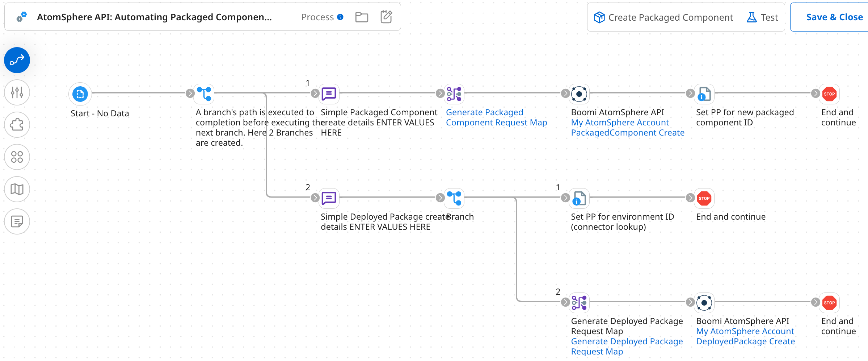Open the notes panel in the sidebar
The width and height of the screenshot is (868, 361).
[17, 221]
